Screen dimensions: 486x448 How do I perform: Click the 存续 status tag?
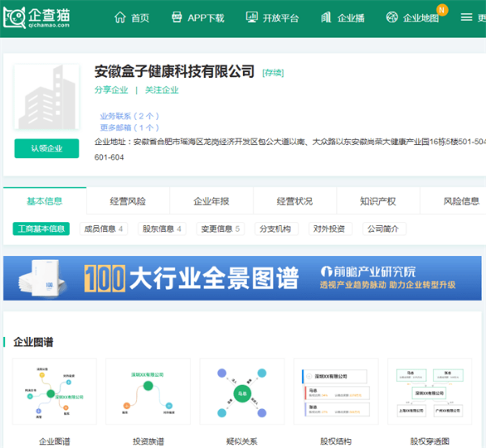click(x=273, y=73)
